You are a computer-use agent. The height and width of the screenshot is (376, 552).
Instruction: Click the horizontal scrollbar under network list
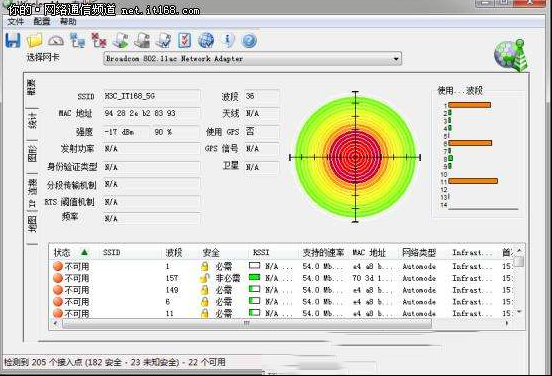246,323
